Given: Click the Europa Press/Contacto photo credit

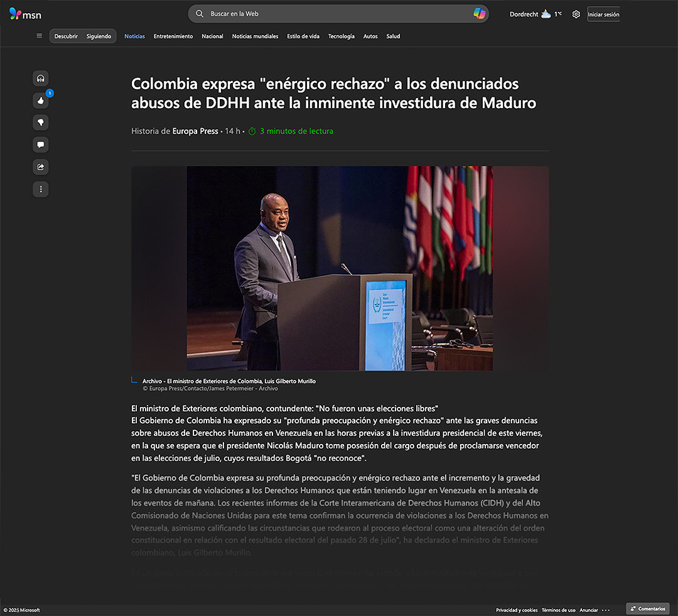Looking at the screenshot, I should coord(210,389).
